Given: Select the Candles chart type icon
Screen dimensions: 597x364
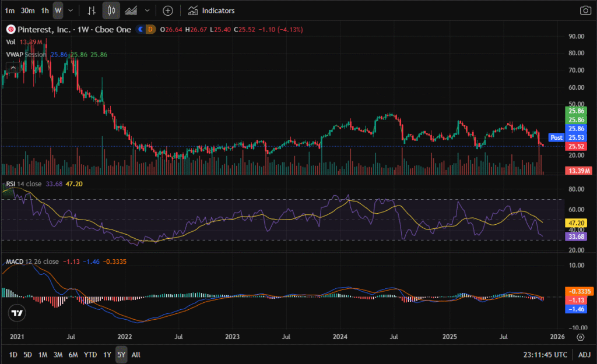Looking at the screenshot, I should pos(111,10).
